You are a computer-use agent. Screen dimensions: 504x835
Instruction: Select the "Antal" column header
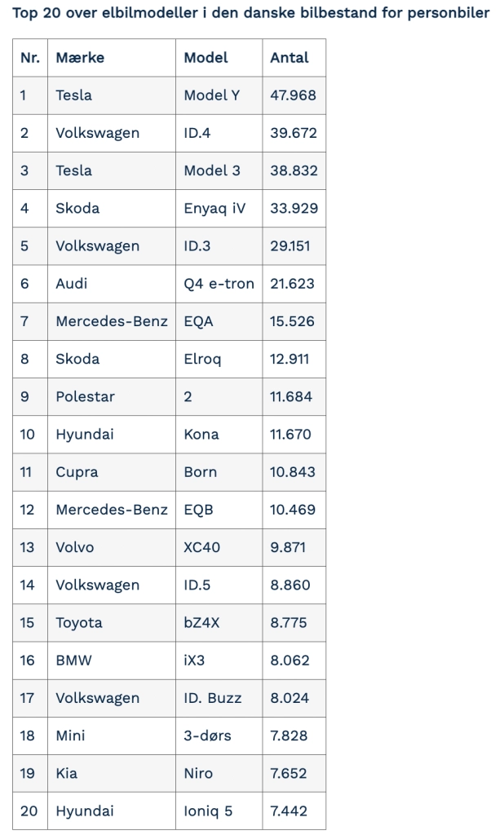tap(290, 58)
